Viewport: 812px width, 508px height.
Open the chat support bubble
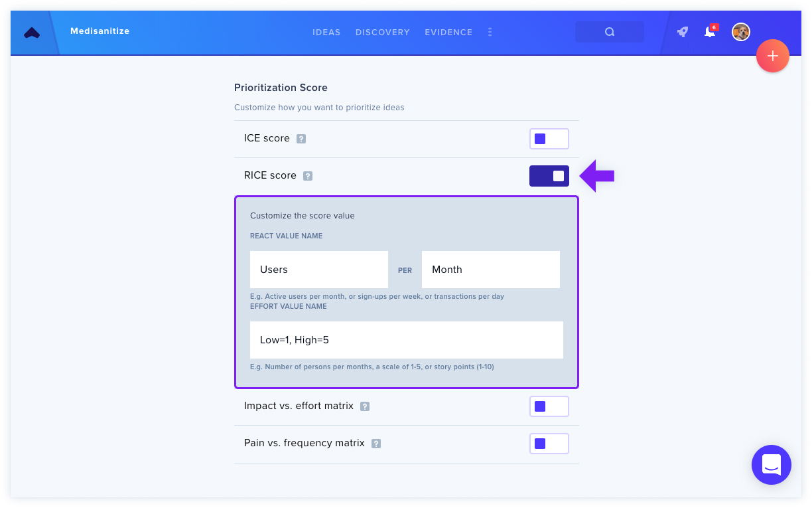click(771, 465)
